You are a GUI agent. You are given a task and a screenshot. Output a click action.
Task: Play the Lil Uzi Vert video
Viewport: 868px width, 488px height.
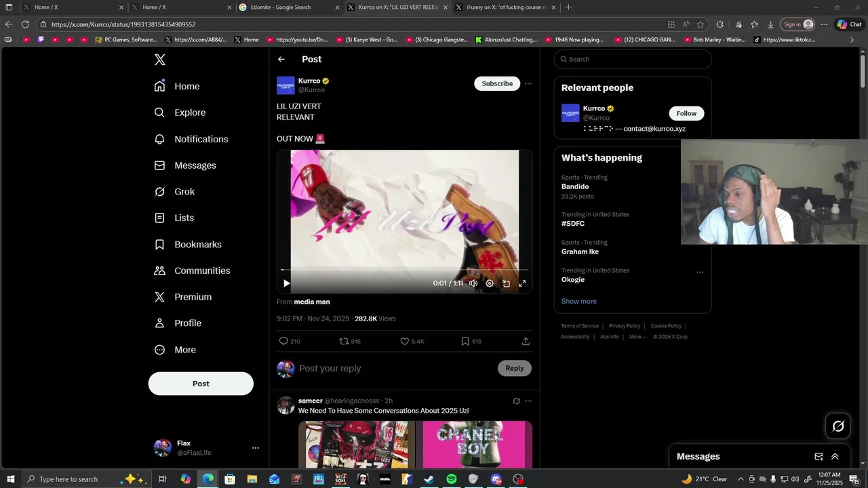pos(286,283)
